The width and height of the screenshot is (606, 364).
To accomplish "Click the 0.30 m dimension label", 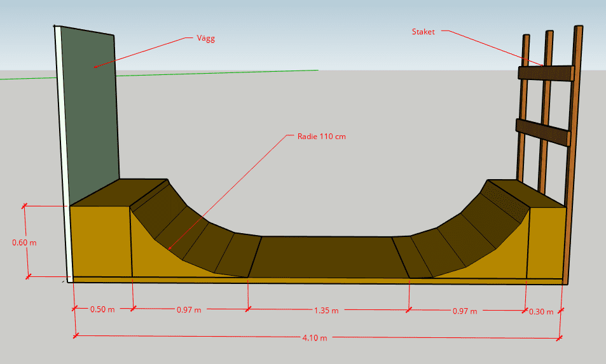I will coord(541,311).
